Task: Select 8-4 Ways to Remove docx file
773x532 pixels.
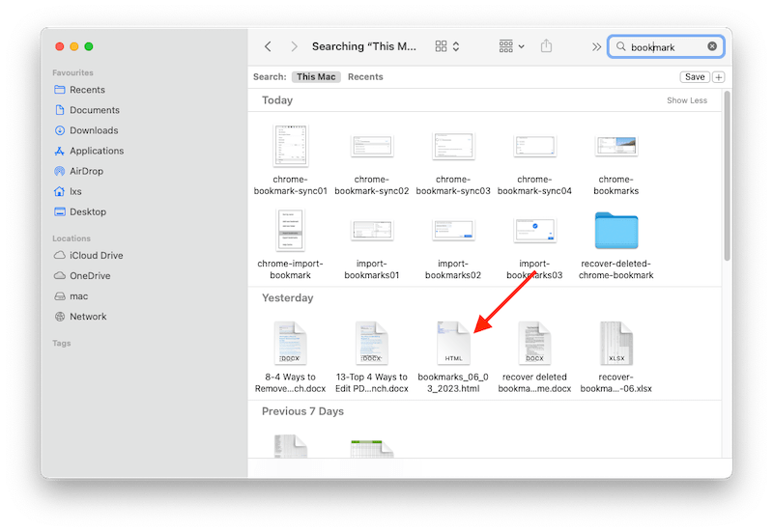Action: (291, 357)
